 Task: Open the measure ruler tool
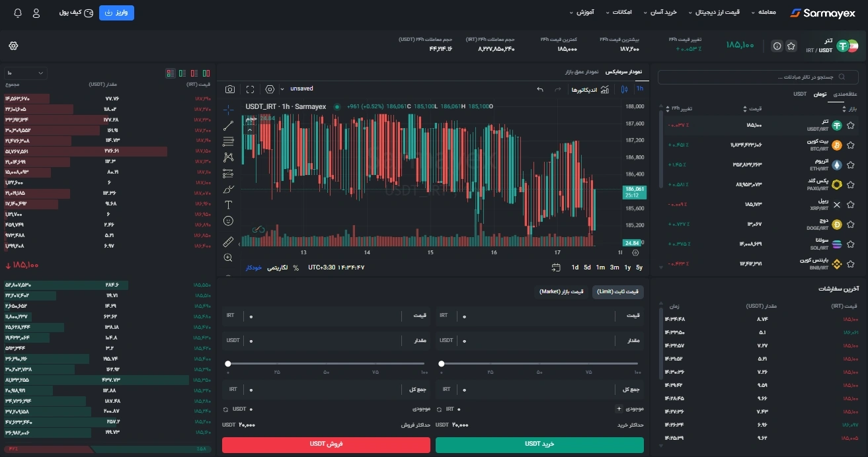coord(229,241)
